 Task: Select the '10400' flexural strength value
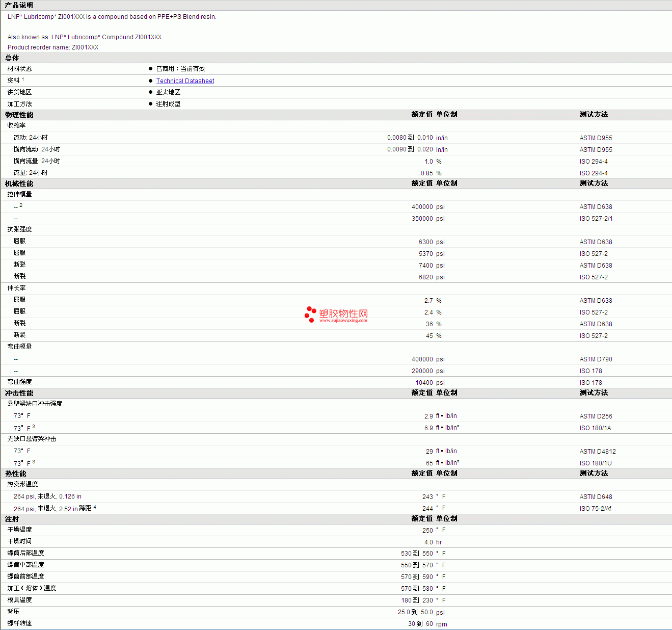coord(424,383)
